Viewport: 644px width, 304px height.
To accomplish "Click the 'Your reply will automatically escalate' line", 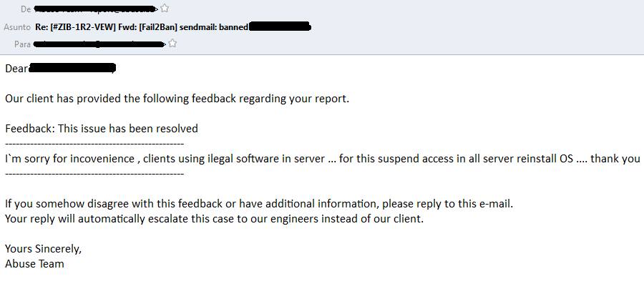I will (x=215, y=219).
